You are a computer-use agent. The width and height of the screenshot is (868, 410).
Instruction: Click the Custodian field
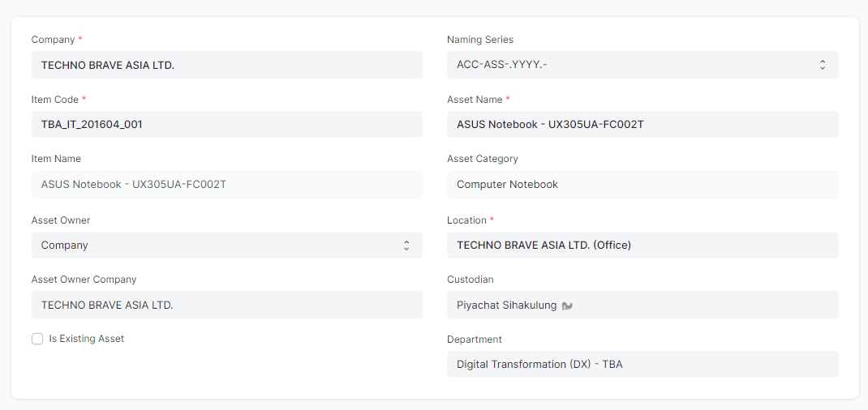[642, 305]
